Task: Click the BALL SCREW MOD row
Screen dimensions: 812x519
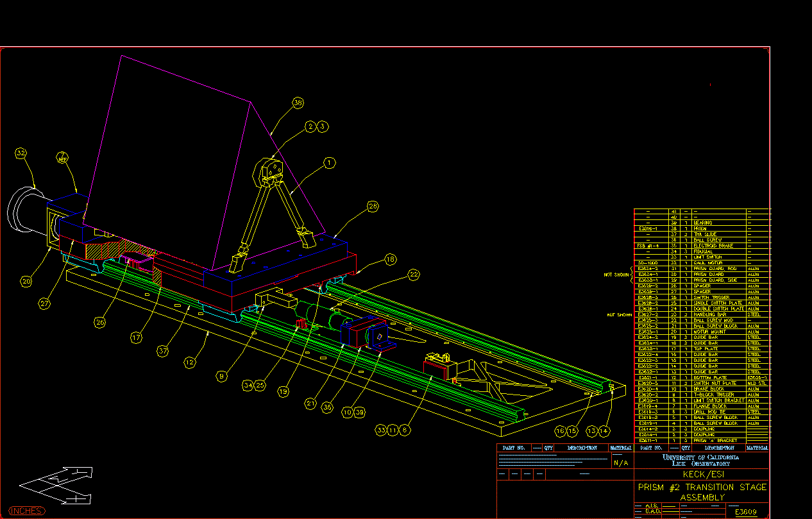Action: pos(702,320)
